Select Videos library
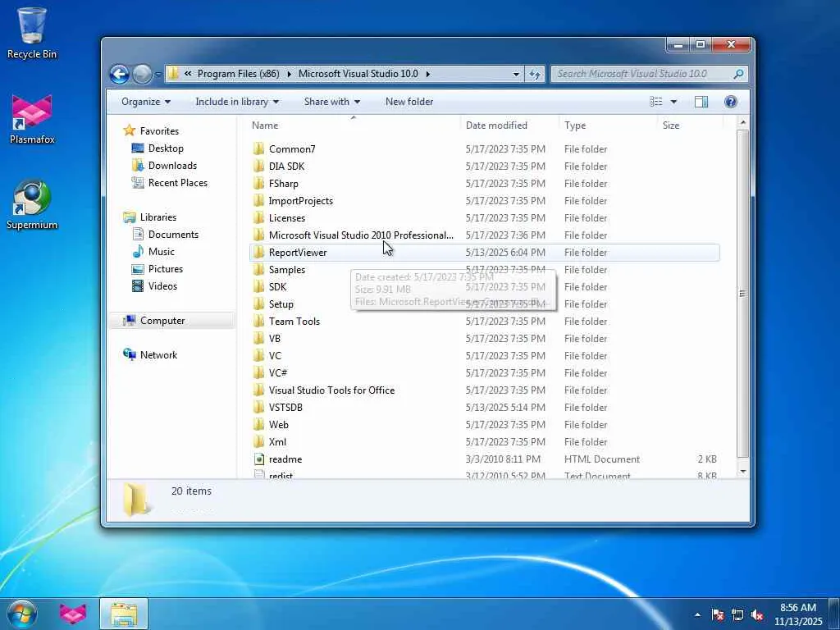Viewport: 840px width, 630px height. click(162, 286)
